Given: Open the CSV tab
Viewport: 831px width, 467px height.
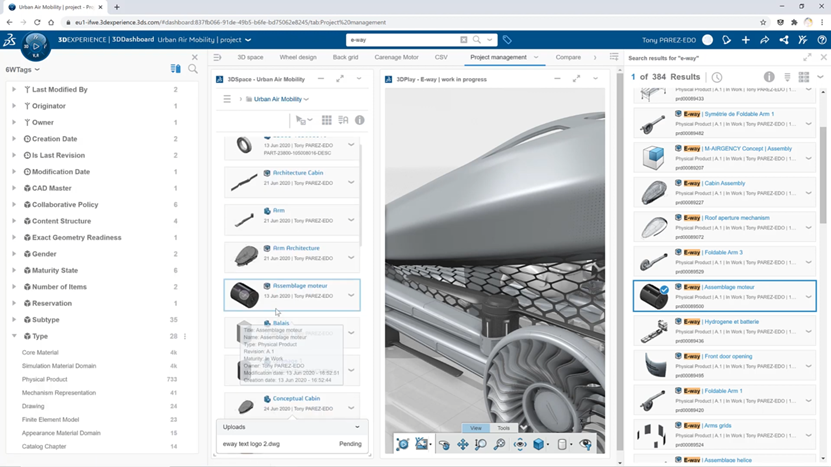Looking at the screenshot, I should [441, 57].
